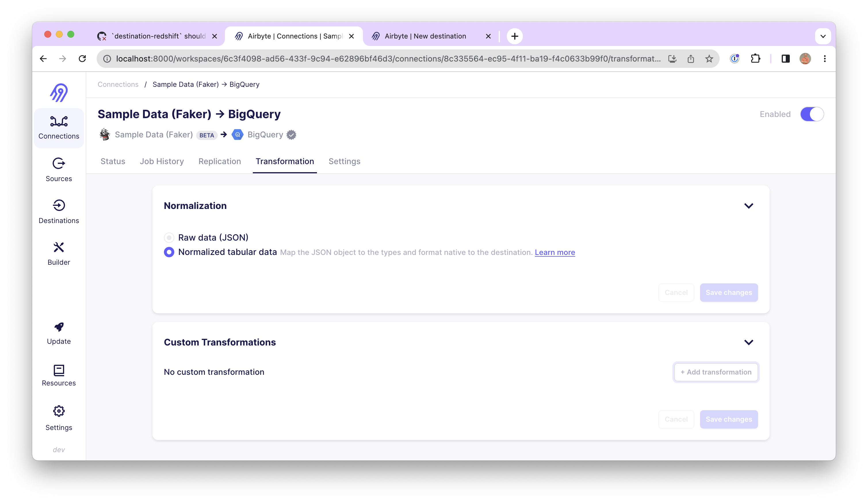This screenshot has height=503, width=868.
Task: Disable the connection Enabled toggle
Action: pyautogui.click(x=812, y=114)
